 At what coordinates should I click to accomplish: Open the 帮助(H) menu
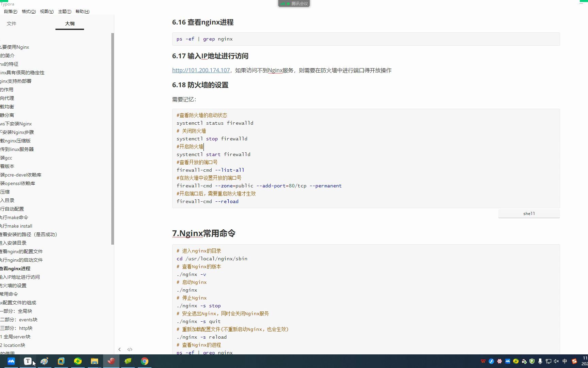82,12
